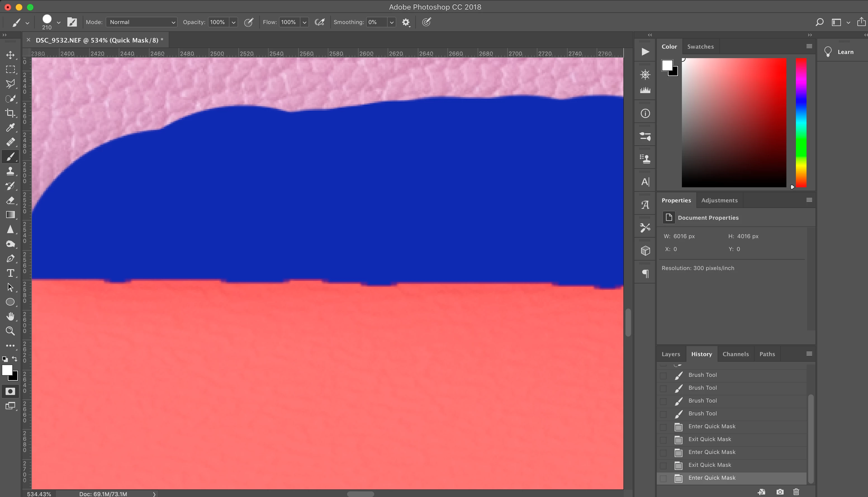868x497 pixels.
Task: Select the Eyedropper tool
Action: [10, 128]
